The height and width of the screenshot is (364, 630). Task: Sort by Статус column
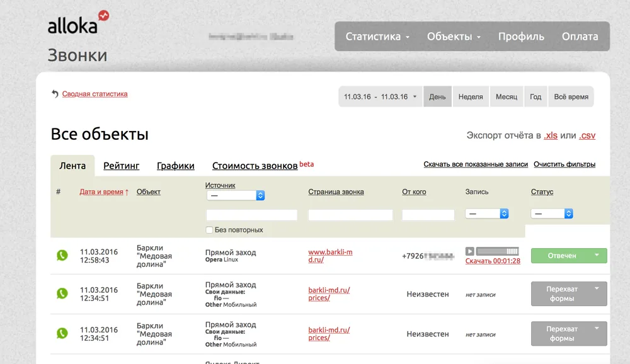pyautogui.click(x=542, y=191)
